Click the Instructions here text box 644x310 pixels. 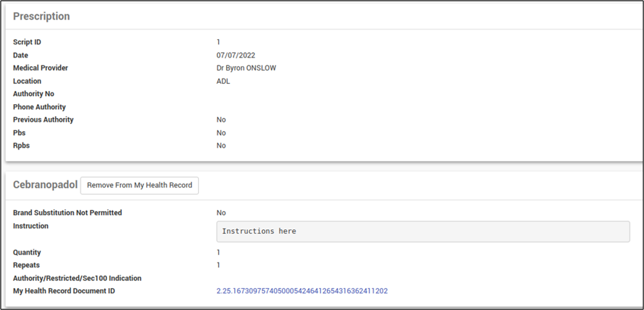(423, 231)
